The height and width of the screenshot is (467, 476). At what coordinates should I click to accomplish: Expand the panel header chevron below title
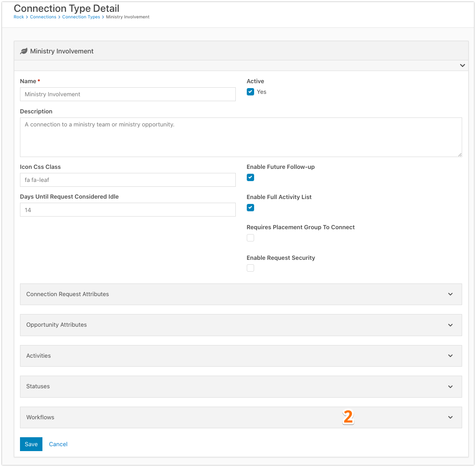pos(462,66)
